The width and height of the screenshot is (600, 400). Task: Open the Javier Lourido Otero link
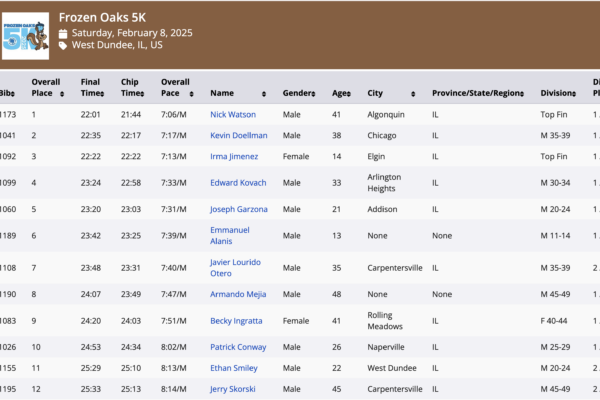tap(235, 267)
